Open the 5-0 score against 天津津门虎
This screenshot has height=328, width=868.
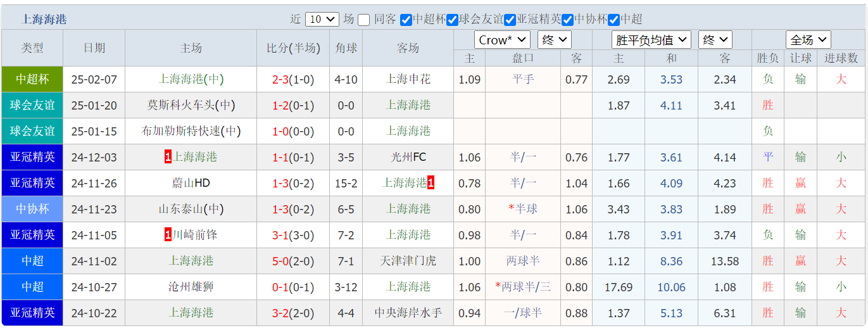click(280, 261)
